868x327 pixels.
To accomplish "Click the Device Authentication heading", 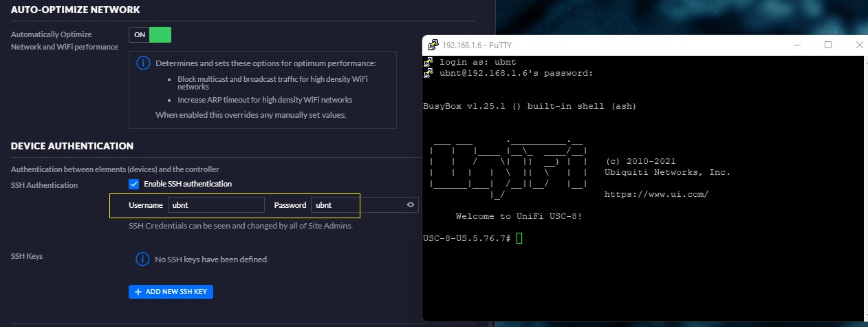I will 72,146.
